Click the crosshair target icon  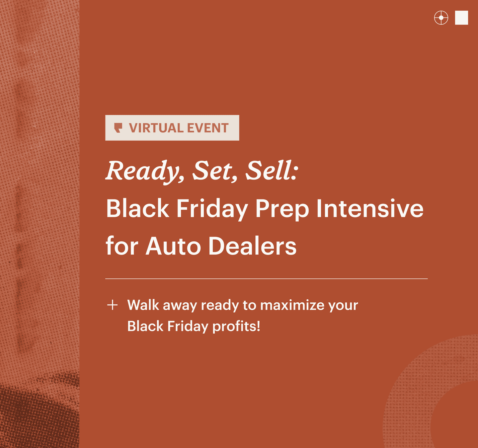[441, 18]
